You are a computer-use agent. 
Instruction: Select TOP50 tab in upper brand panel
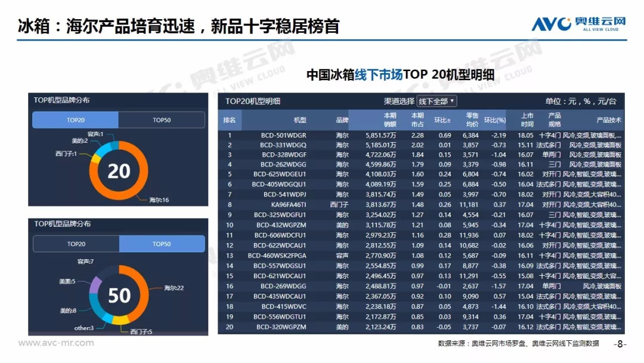click(162, 120)
